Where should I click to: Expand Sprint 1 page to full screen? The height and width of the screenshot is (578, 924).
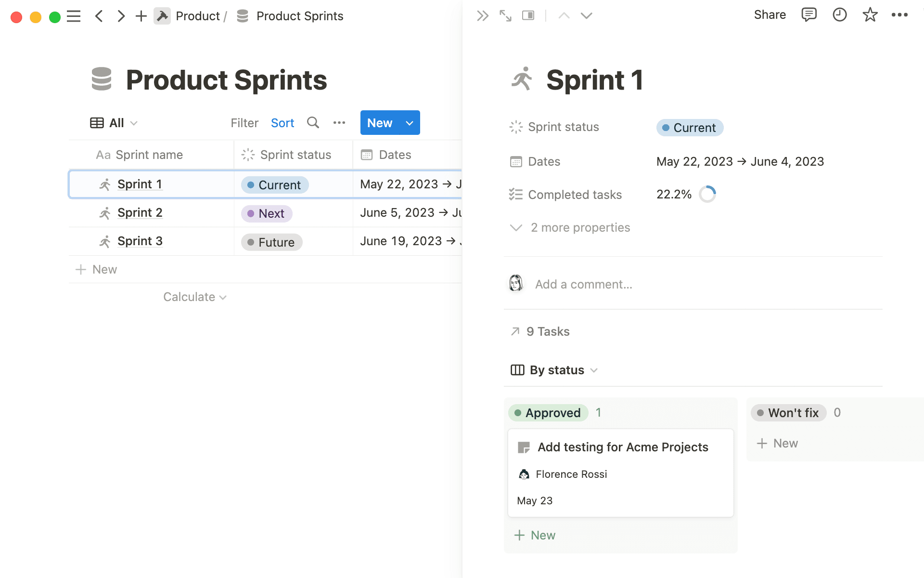click(x=505, y=15)
